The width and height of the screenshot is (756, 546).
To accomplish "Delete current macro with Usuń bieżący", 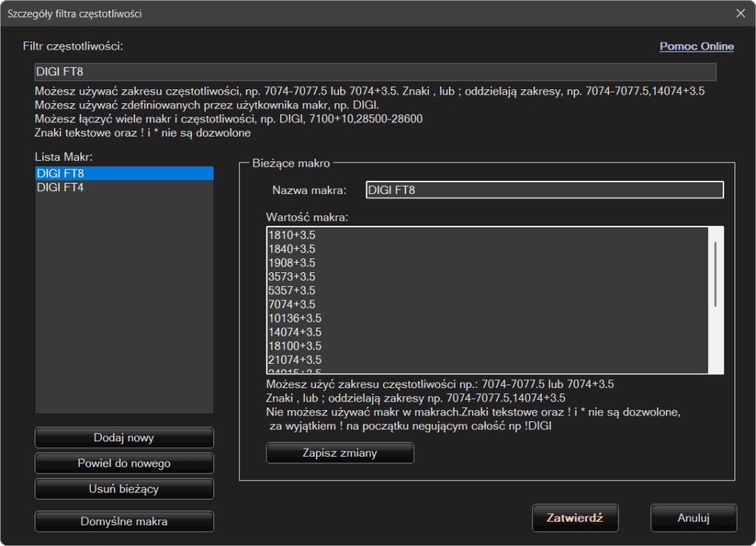I will pyautogui.click(x=124, y=488).
